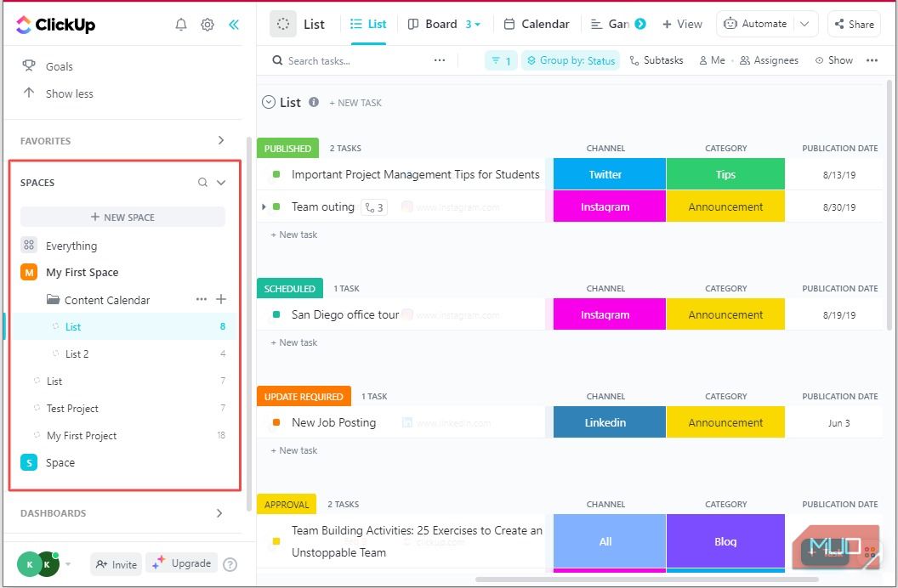
Task: Click the notifications bell icon
Action: pos(180,25)
